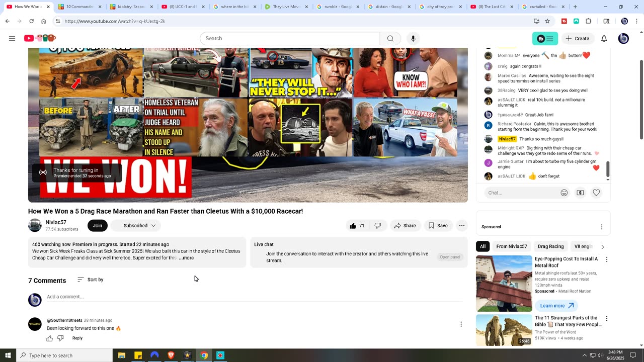Like the video with thumbs up
The width and height of the screenshot is (644, 362).
pos(357,226)
